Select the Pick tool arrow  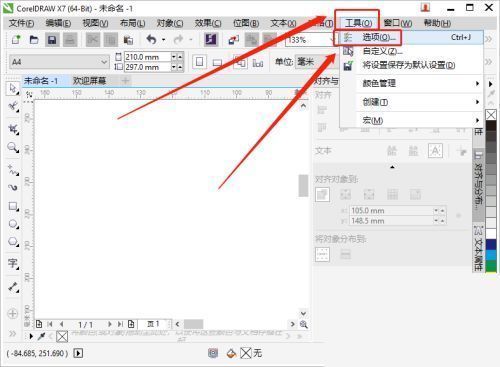tap(13, 89)
